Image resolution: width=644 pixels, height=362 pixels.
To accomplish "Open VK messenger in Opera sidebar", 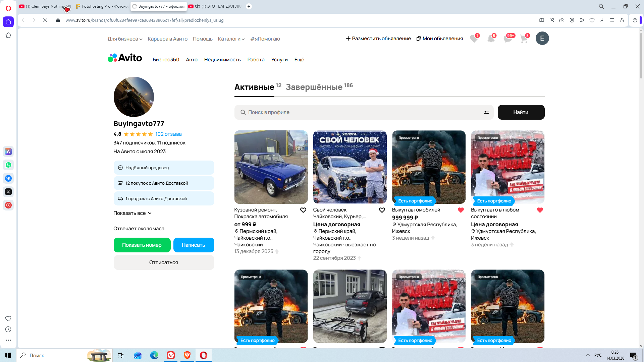I will [x=8, y=178].
